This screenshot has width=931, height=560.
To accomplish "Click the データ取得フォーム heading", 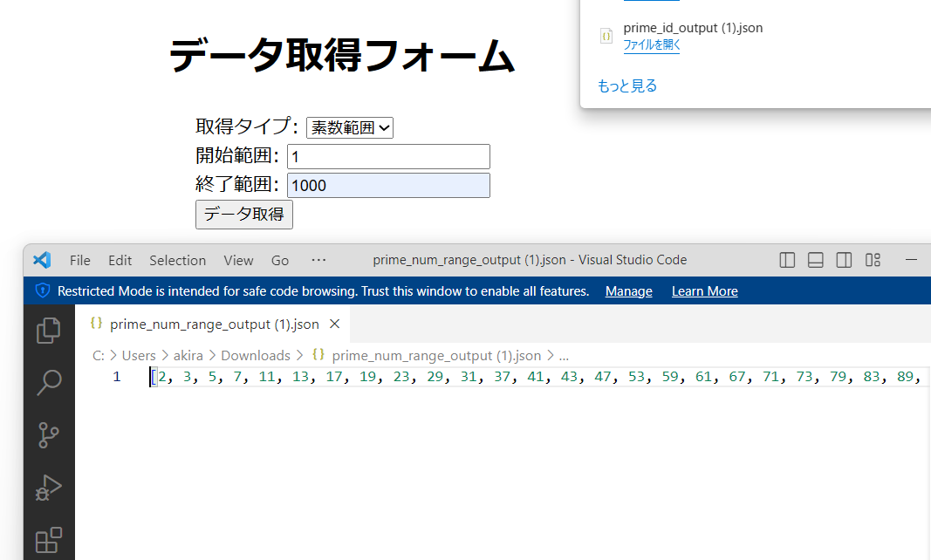I will coord(342,56).
